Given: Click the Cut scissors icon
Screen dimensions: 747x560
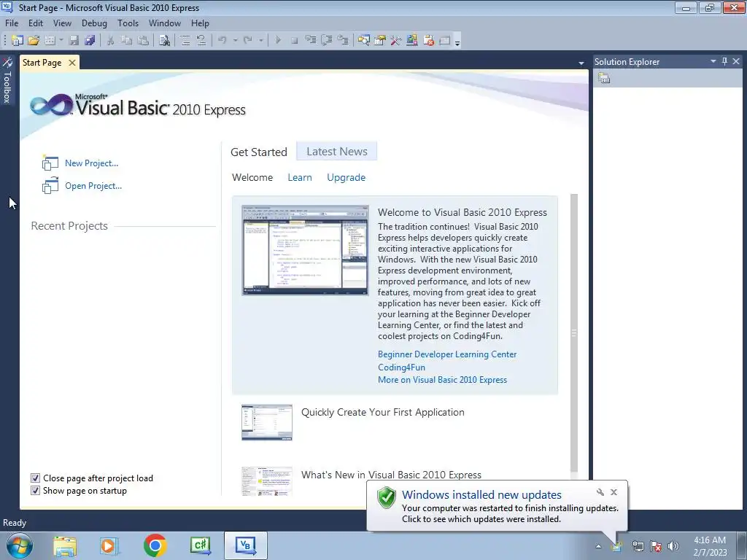Looking at the screenshot, I should pyautogui.click(x=110, y=41).
